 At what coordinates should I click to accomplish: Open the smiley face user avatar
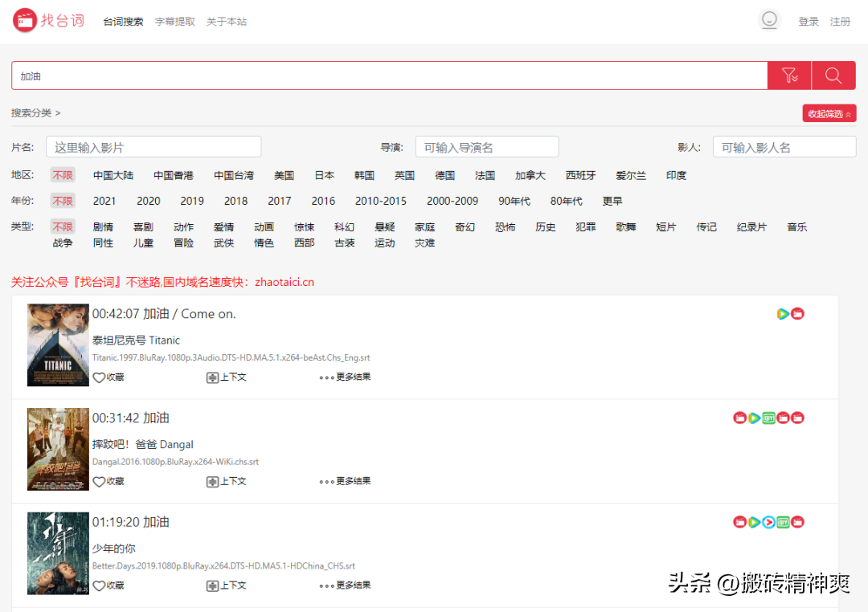pos(769,20)
